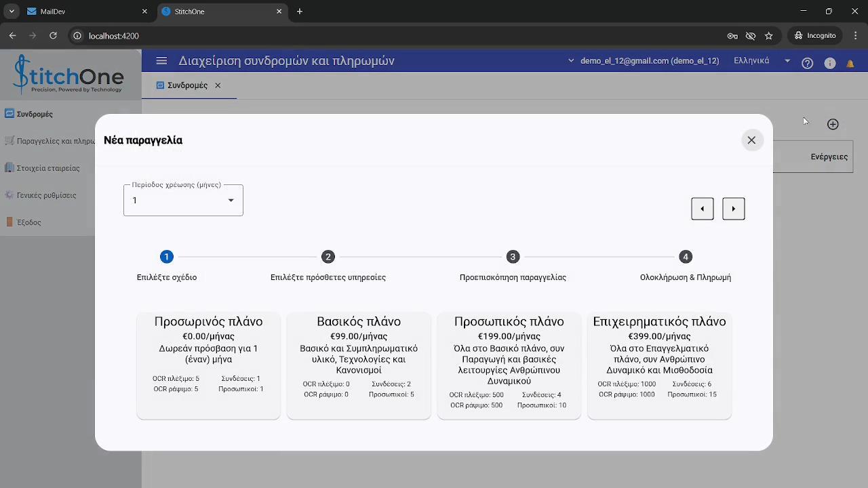Open the help question mark icon

click(x=807, y=63)
